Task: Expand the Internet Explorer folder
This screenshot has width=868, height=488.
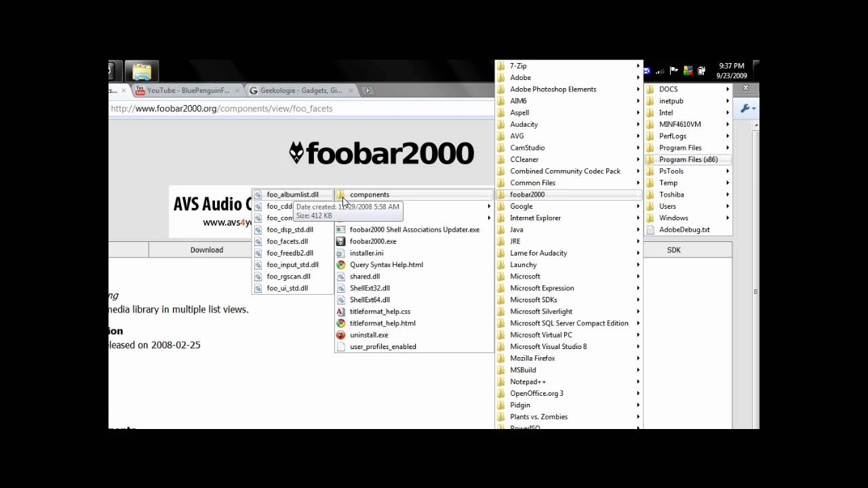Action: tap(568, 218)
